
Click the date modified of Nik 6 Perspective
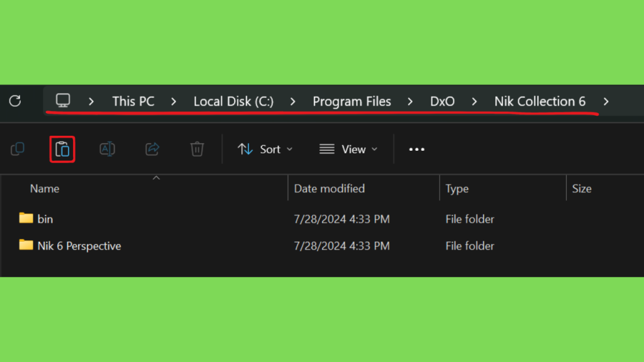pyautogui.click(x=341, y=246)
